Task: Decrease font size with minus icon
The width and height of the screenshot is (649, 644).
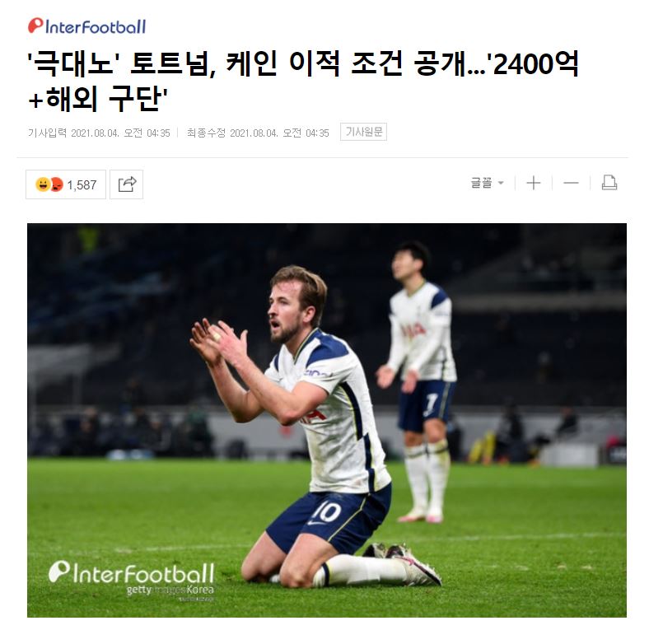Action: pyautogui.click(x=572, y=183)
